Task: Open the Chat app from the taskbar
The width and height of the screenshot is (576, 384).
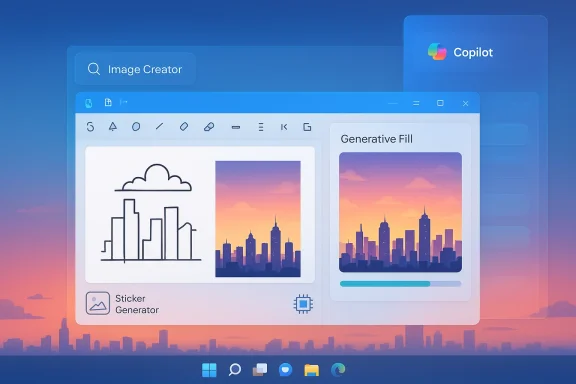Action: (285, 370)
